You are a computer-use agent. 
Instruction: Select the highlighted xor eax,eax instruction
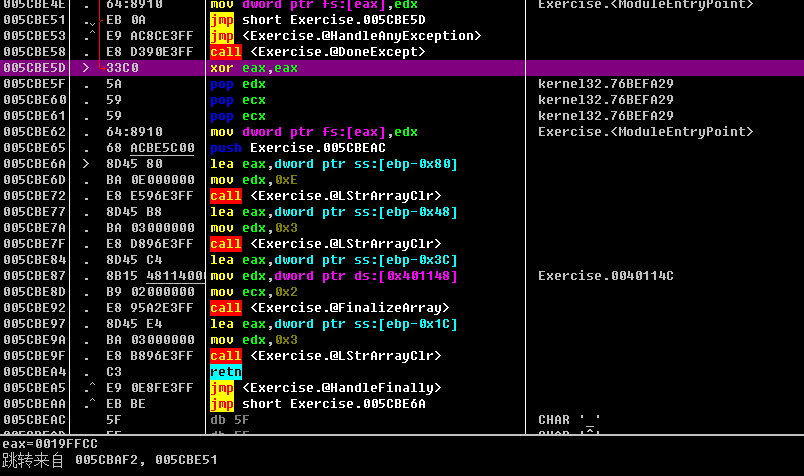(254, 68)
